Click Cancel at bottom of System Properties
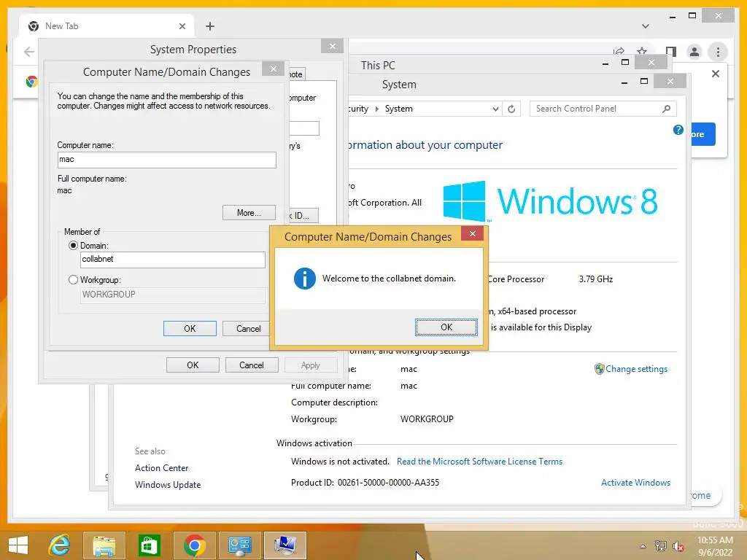 (x=252, y=365)
